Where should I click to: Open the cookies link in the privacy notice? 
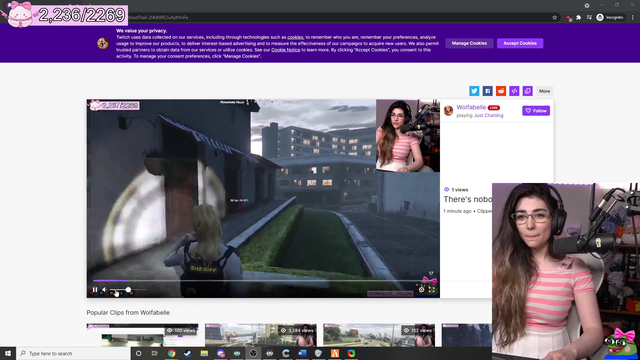296,37
